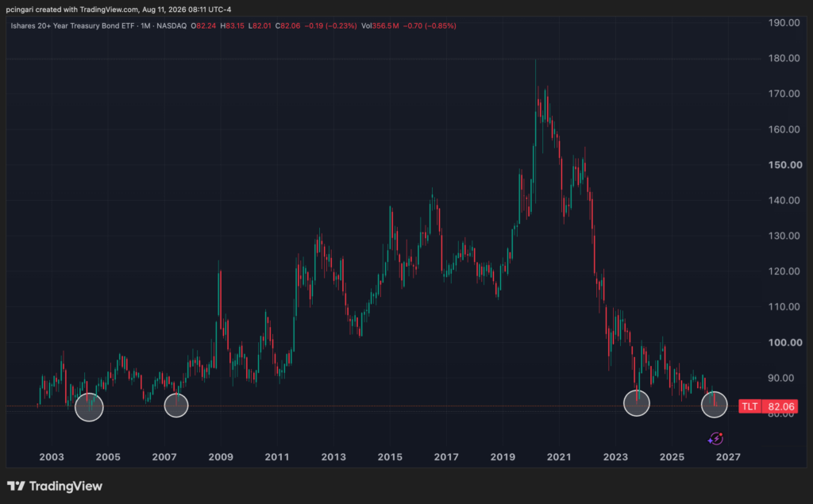Click the 2015 time axis label
Viewport: 813px width, 504px height.
[x=390, y=457]
